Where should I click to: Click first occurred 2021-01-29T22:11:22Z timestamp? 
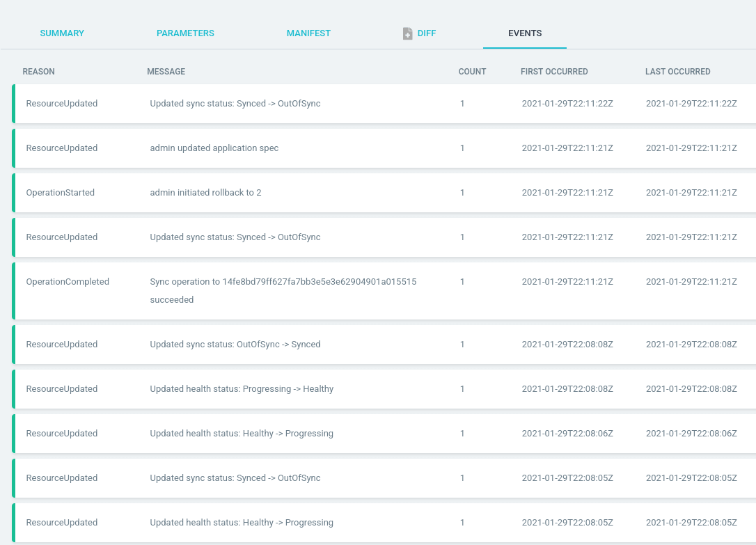click(x=567, y=104)
